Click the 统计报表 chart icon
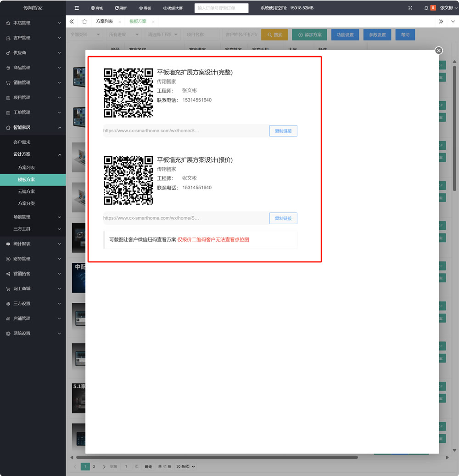The image size is (459, 476). tap(8, 244)
